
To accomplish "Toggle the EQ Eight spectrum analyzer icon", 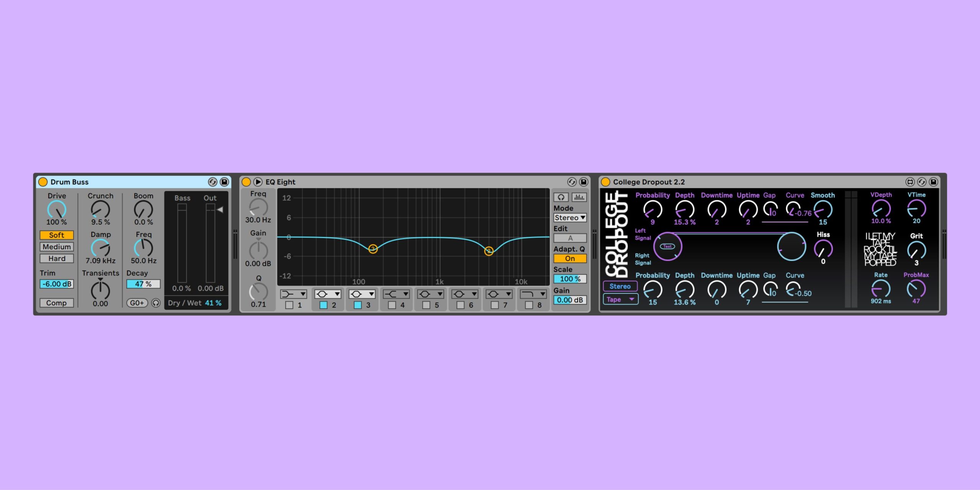I will click(579, 197).
